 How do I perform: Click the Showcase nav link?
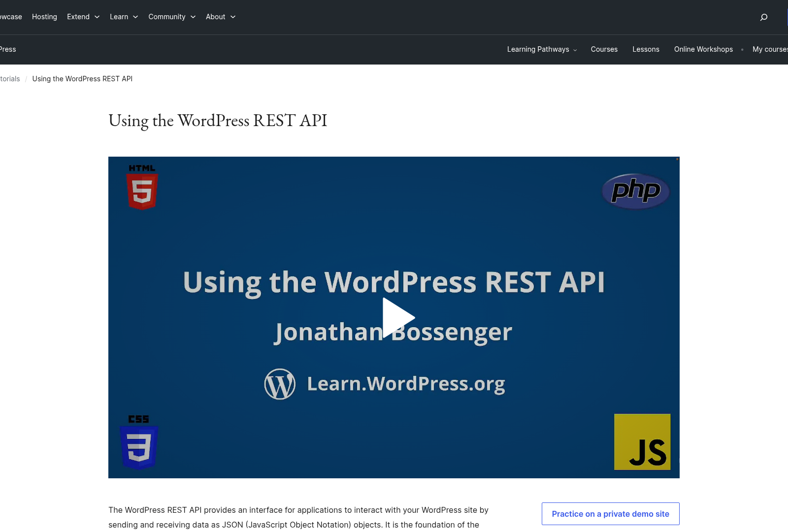[x=11, y=17]
